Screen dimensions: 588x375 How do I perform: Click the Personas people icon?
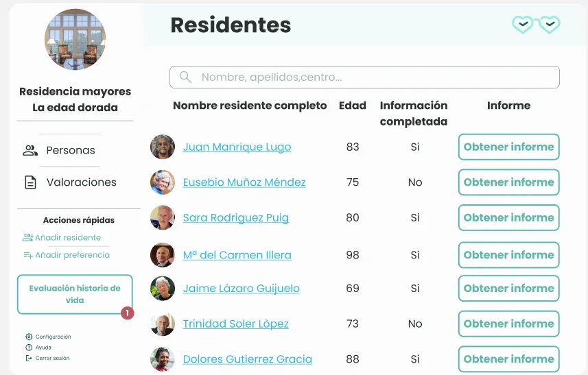30,150
